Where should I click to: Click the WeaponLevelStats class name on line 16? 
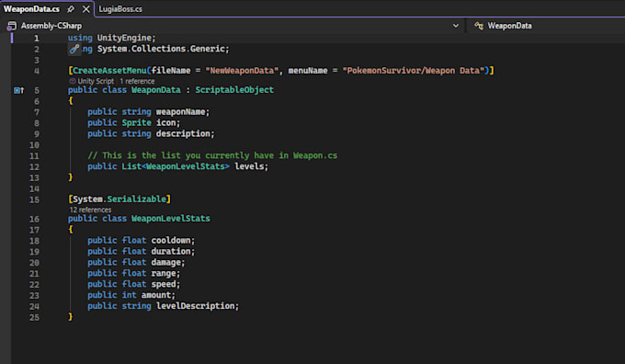[x=171, y=219]
